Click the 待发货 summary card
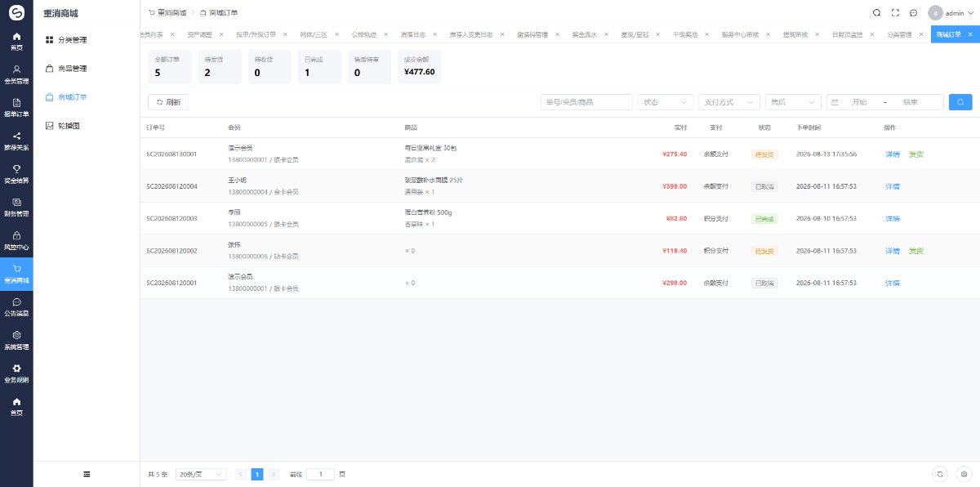980x487 pixels. pos(220,67)
